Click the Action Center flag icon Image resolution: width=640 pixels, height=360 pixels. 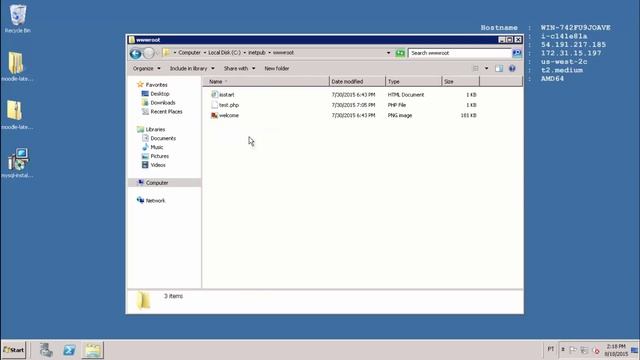point(573,350)
